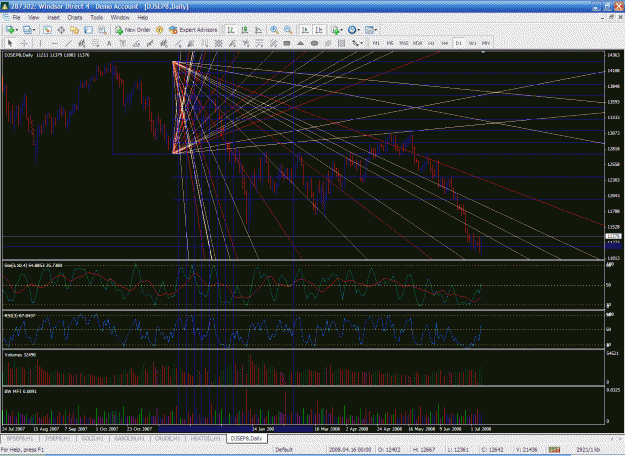Switch to the GOLD,H1 chart tab

coord(92,438)
